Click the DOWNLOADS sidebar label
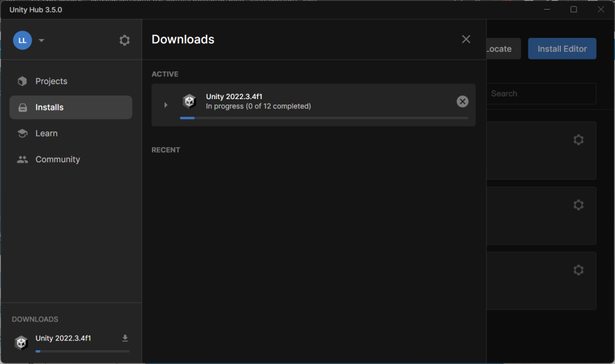Image resolution: width=615 pixels, height=364 pixels. pos(35,320)
